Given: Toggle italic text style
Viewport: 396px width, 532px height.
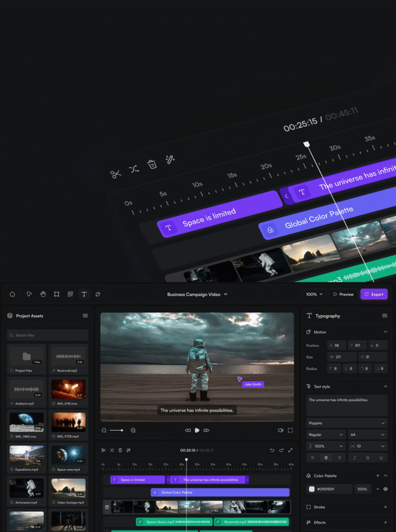Looking at the screenshot, I should (354, 458).
